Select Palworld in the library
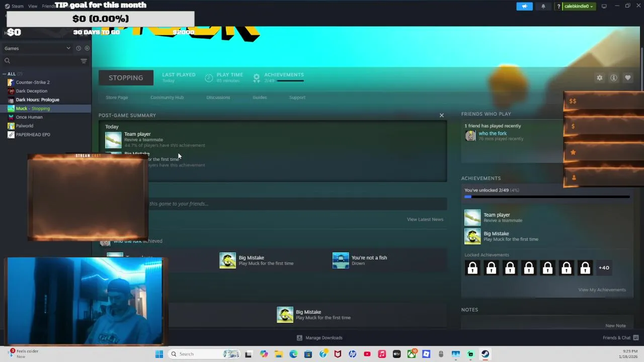This screenshot has width=644, height=362. (x=24, y=126)
